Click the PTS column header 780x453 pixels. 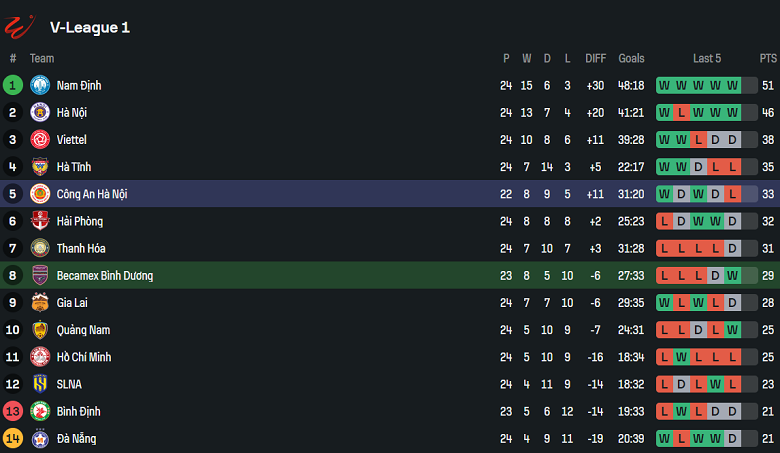click(x=768, y=59)
